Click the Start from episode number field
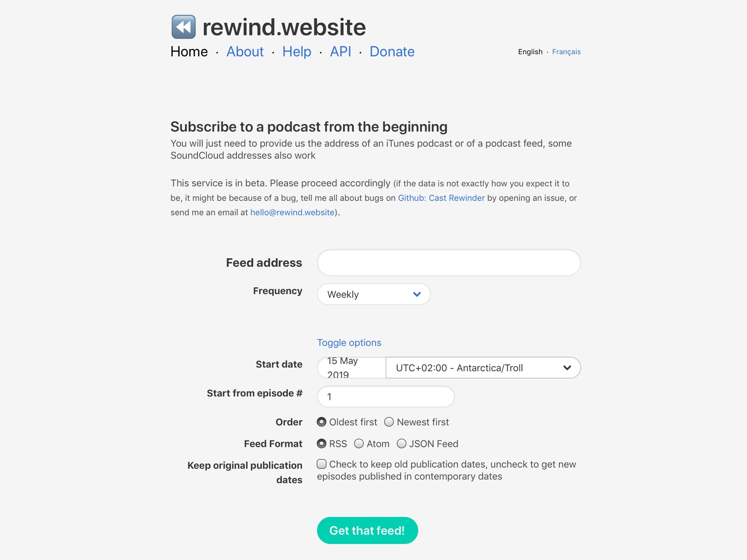Screen dimensions: 747x560 385,397
